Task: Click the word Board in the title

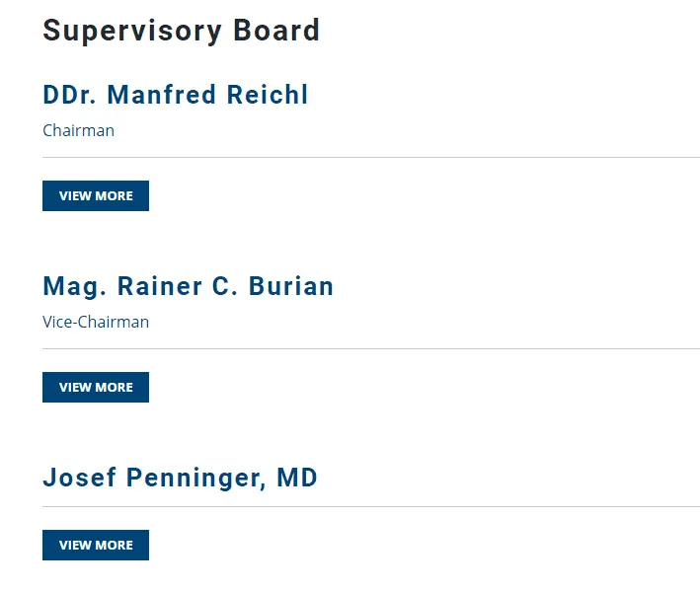Action: 276,31
